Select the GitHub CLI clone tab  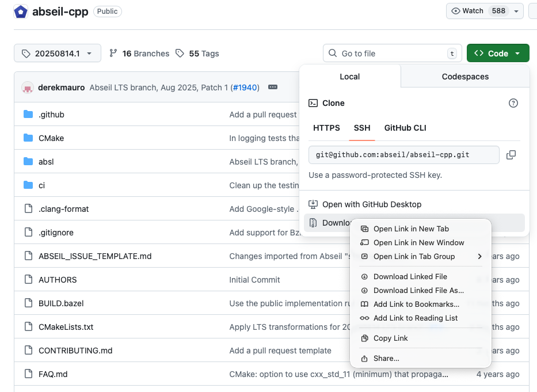405,128
